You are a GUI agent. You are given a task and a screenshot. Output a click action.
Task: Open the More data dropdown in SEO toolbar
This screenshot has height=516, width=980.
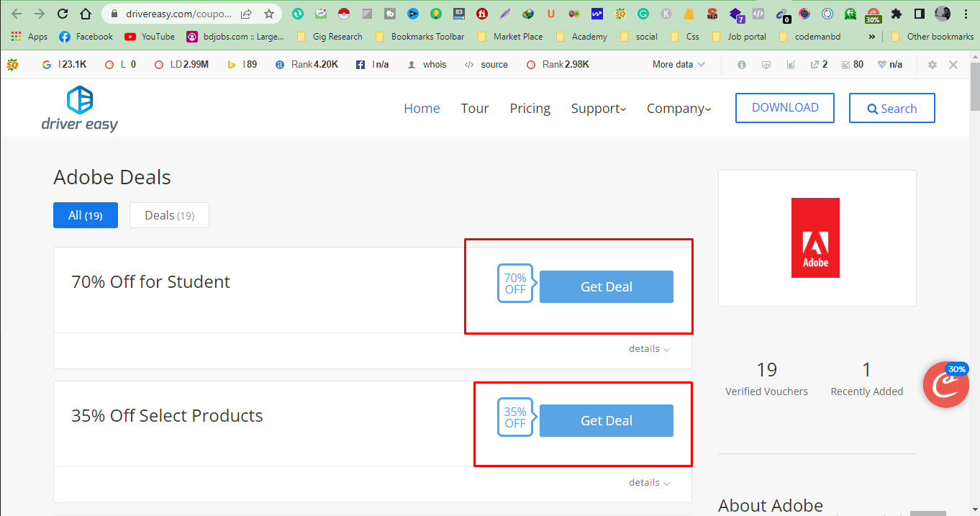point(675,64)
